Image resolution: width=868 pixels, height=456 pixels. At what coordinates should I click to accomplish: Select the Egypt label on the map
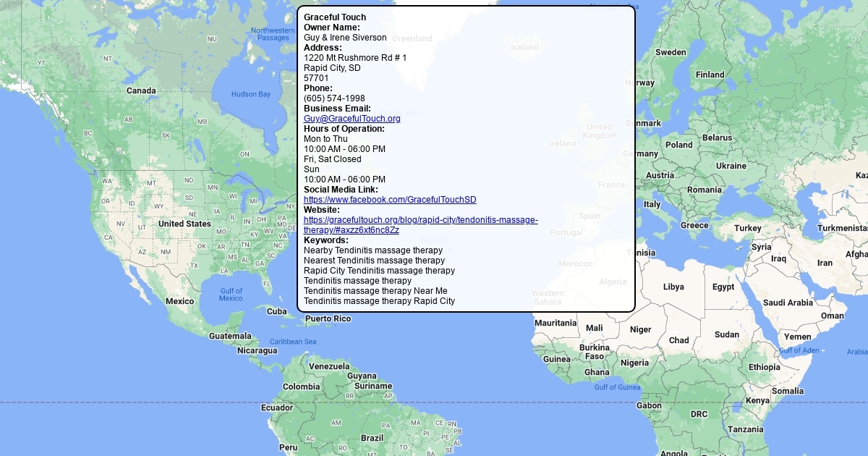coord(723,287)
